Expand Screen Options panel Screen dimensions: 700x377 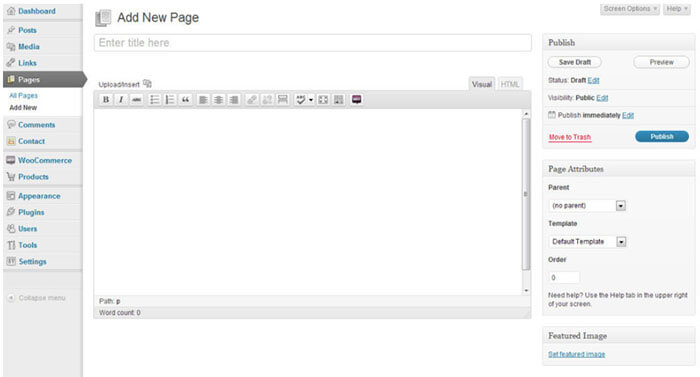(x=629, y=9)
